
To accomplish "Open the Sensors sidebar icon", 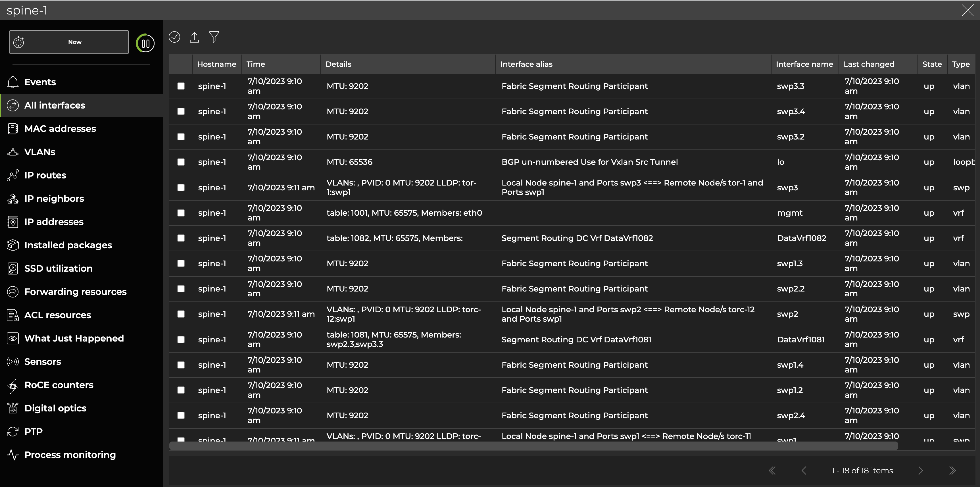I will point(12,362).
